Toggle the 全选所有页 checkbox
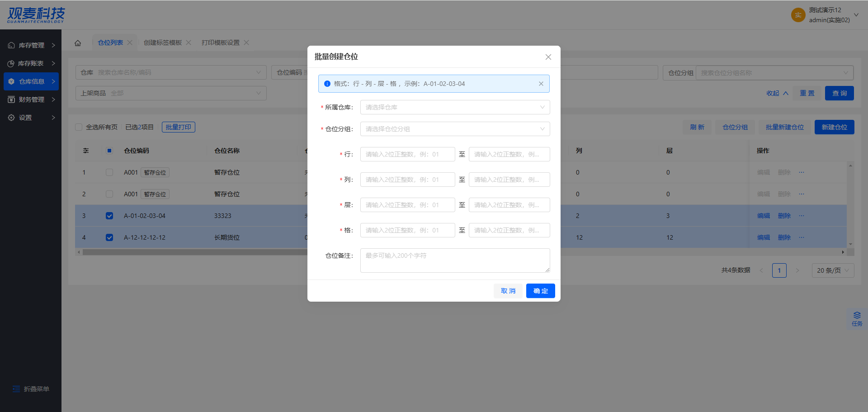Viewport: 868px width, 412px height. 79,127
